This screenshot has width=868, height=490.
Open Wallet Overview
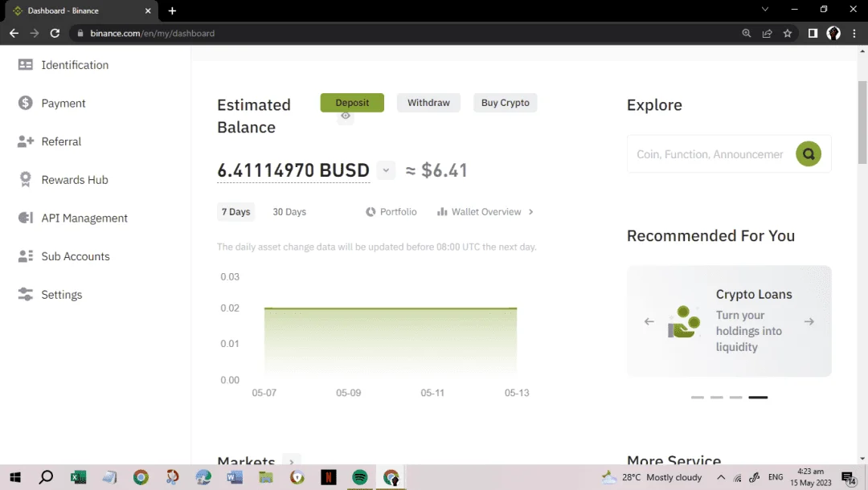click(479, 212)
